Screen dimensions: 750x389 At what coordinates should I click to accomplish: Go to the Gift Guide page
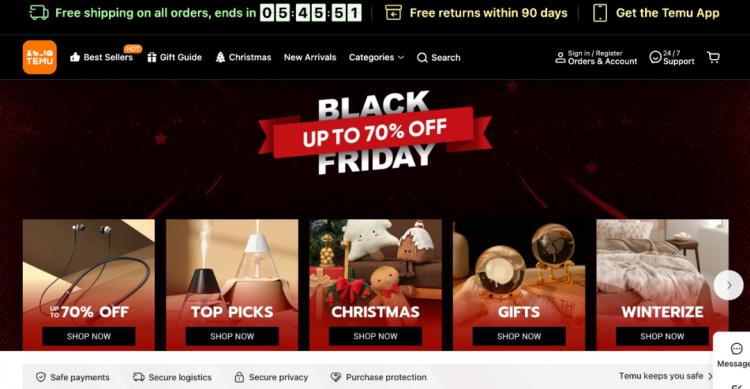point(175,57)
